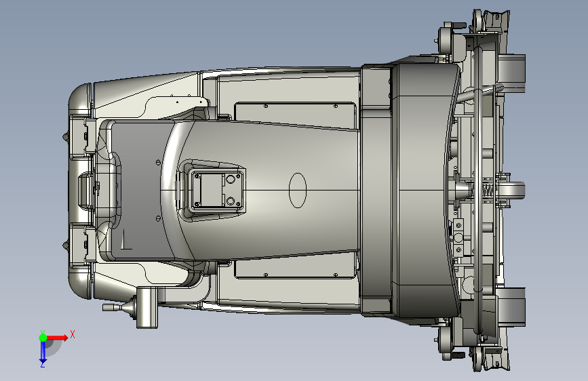Click the green Y axis ball on the triad
Screen dimensions: 588x381
coord(43,338)
